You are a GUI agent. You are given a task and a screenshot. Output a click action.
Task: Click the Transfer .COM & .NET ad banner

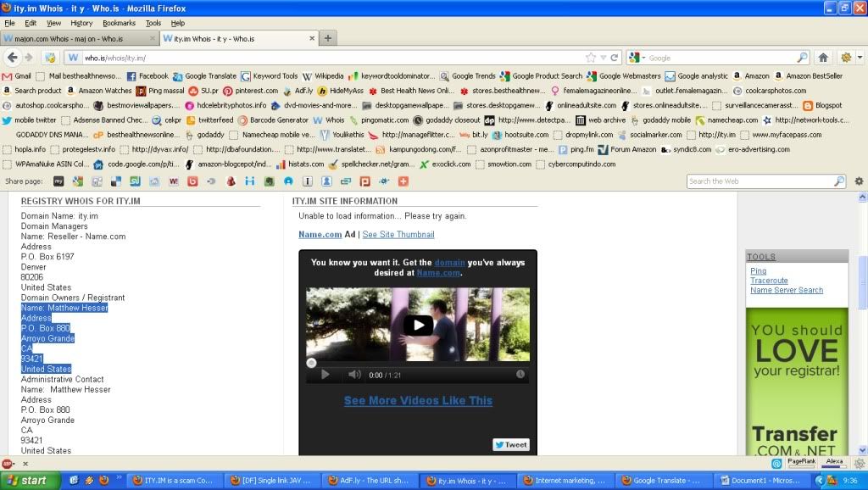point(797,381)
